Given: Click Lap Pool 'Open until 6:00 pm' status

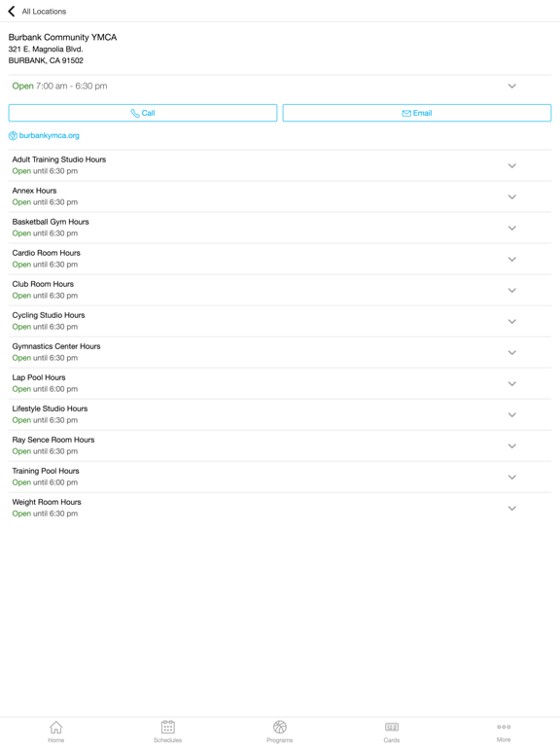Looking at the screenshot, I should tap(45, 389).
